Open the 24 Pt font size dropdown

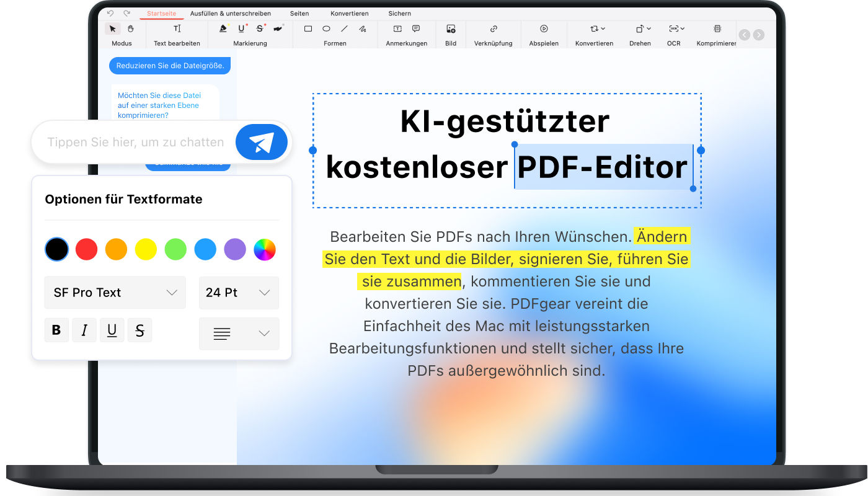tap(239, 292)
